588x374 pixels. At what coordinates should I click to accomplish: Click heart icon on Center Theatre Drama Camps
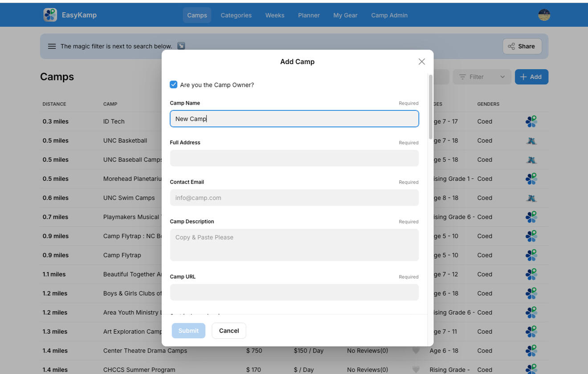tap(416, 350)
